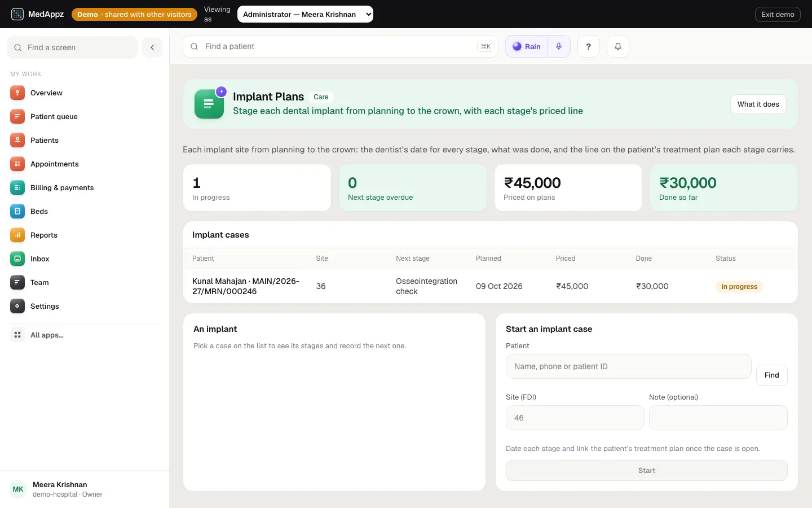This screenshot has width=812, height=508.
Task: Click the Find patient button
Action: pos(771,375)
